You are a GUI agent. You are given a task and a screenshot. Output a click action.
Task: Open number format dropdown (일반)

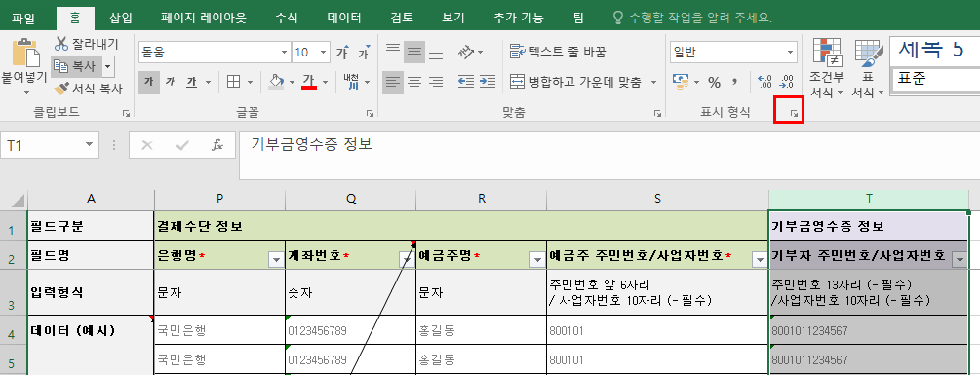[791, 53]
